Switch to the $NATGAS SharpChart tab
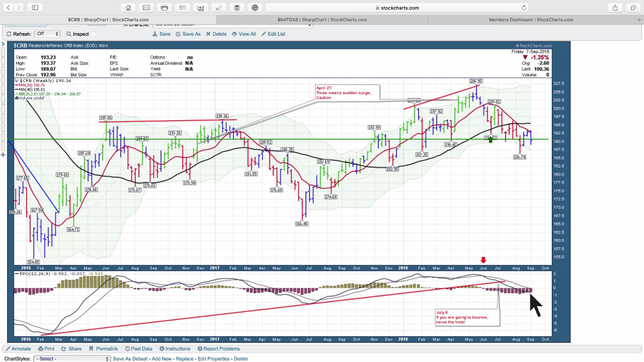Screen dimensions: 644x362 322,20
